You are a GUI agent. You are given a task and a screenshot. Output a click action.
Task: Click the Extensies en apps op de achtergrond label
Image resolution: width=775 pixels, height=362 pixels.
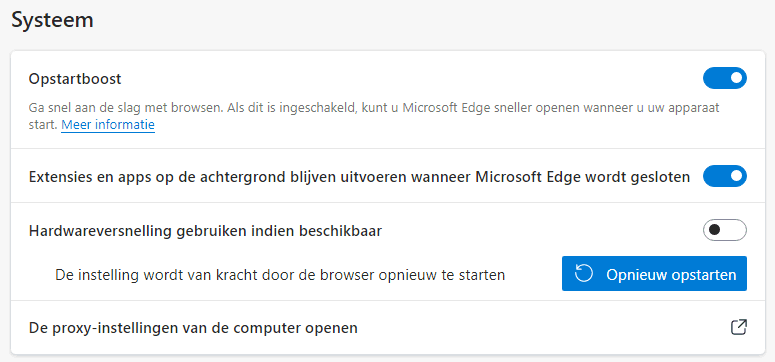tap(359, 177)
